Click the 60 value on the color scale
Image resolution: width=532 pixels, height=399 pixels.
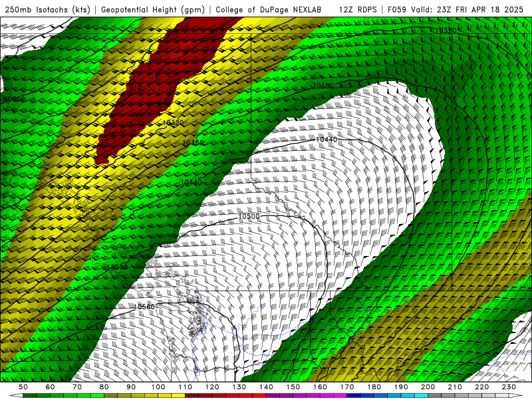point(50,387)
